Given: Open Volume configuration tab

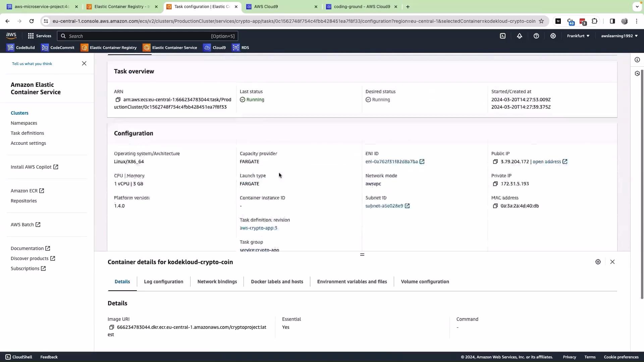Looking at the screenshot, I should click(425, 282).
